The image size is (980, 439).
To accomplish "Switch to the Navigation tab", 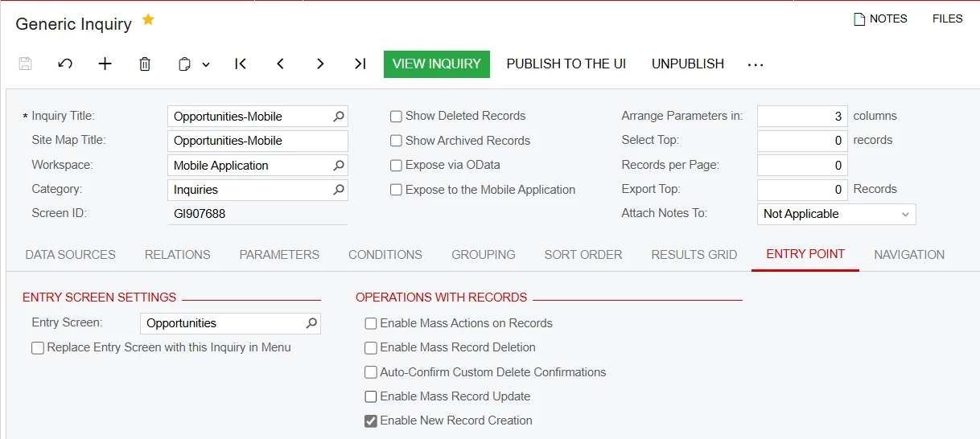I will pyautogui.click(x=909, y=255).
